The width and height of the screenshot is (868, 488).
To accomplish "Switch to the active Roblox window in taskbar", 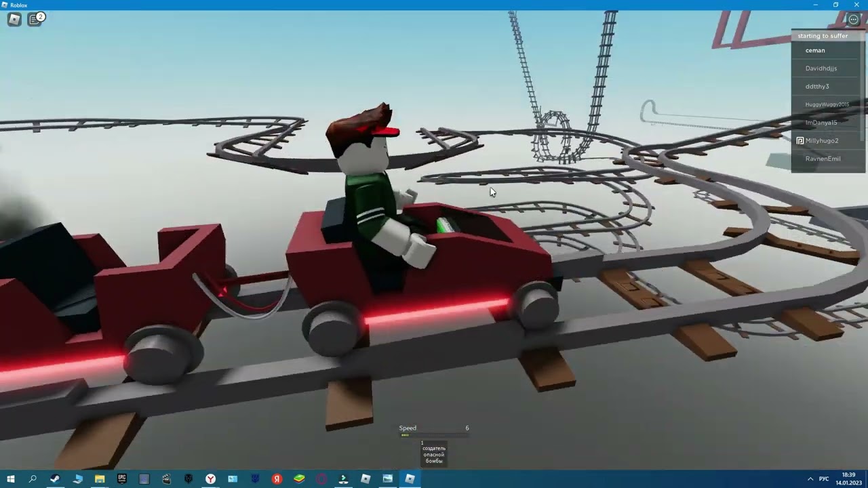I will [410, 479].
